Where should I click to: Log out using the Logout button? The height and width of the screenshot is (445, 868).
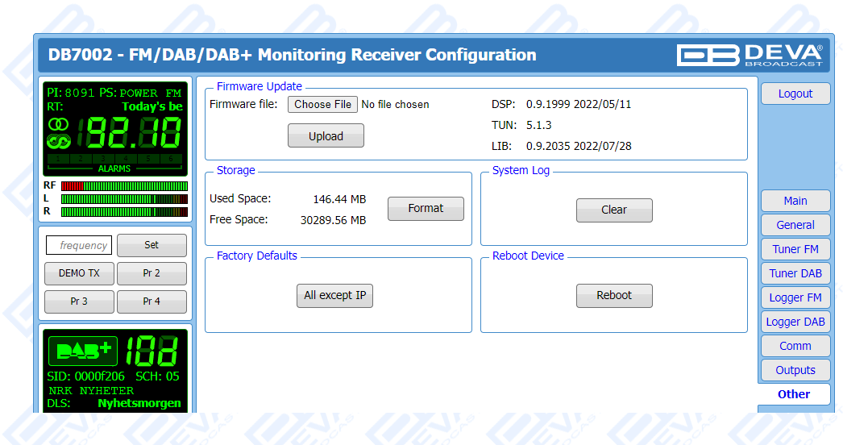[x=795, y=94]
